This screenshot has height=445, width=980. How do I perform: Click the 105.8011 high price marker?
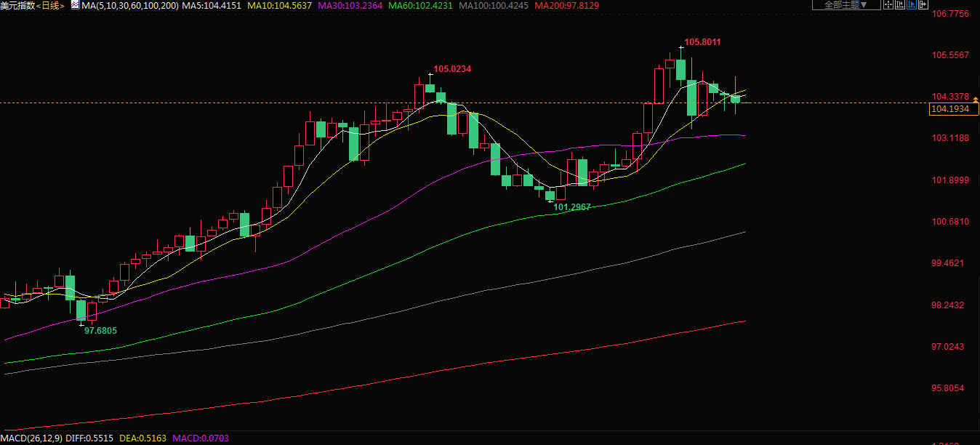pos(702,42)
